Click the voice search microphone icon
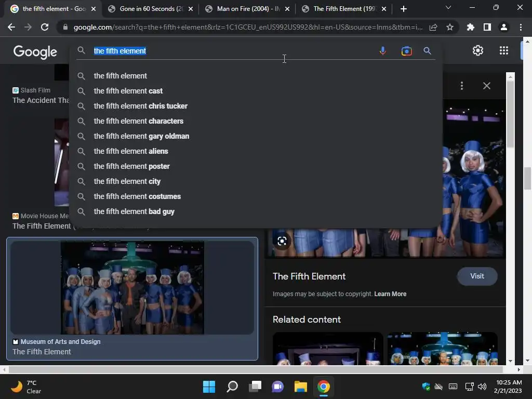The height and width of the screenshot is (399, 532). (383, 51)
